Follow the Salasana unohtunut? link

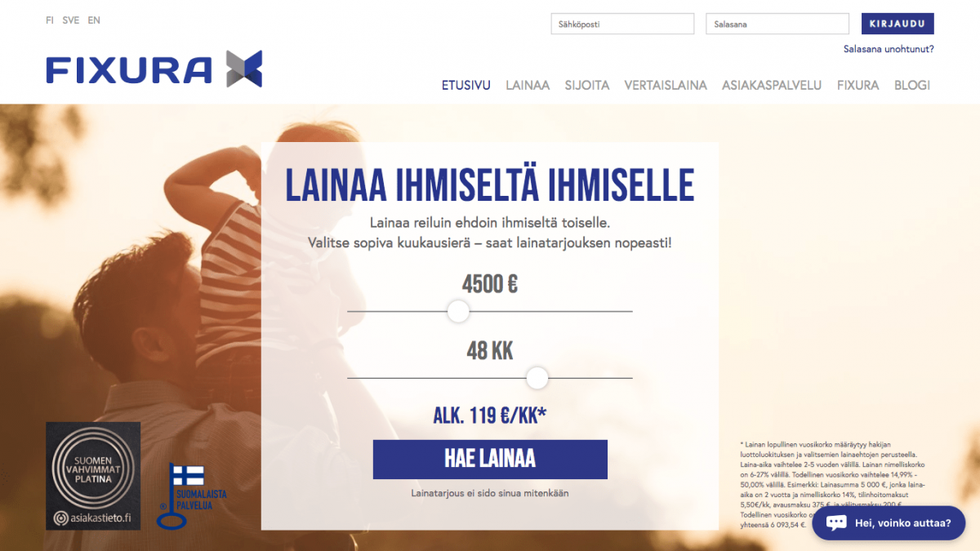[x=889, y=49]
